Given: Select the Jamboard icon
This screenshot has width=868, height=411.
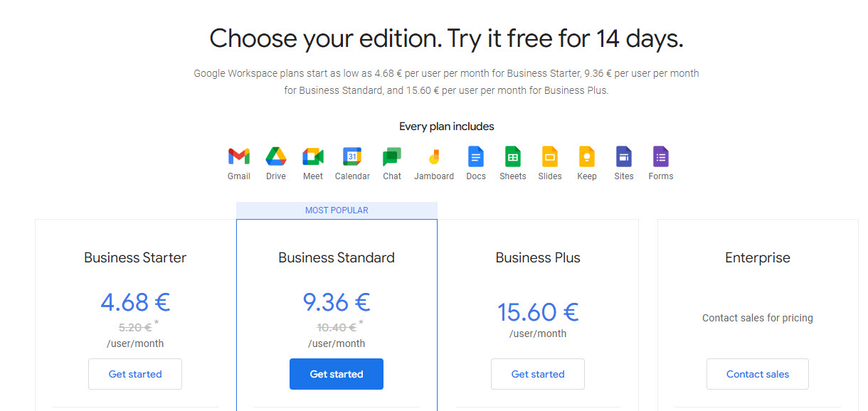Looking at the screenshot, I should [x=434, y=156].
